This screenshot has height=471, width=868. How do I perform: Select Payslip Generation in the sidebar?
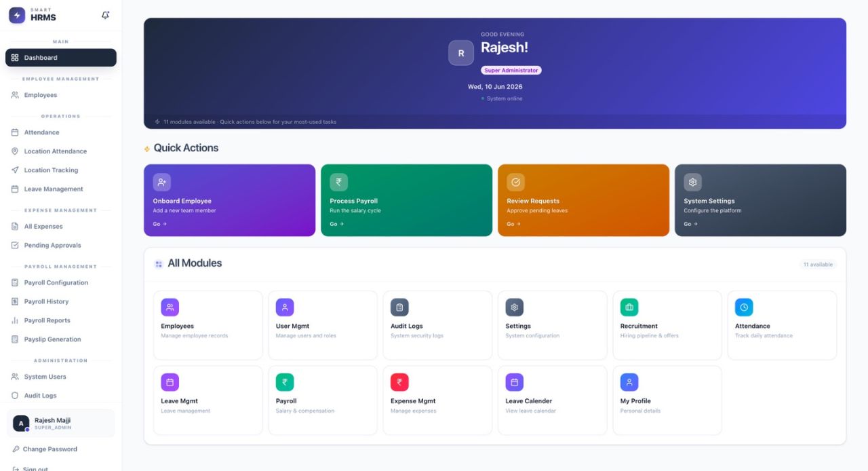pyautogui.click(x=61, y=339)
